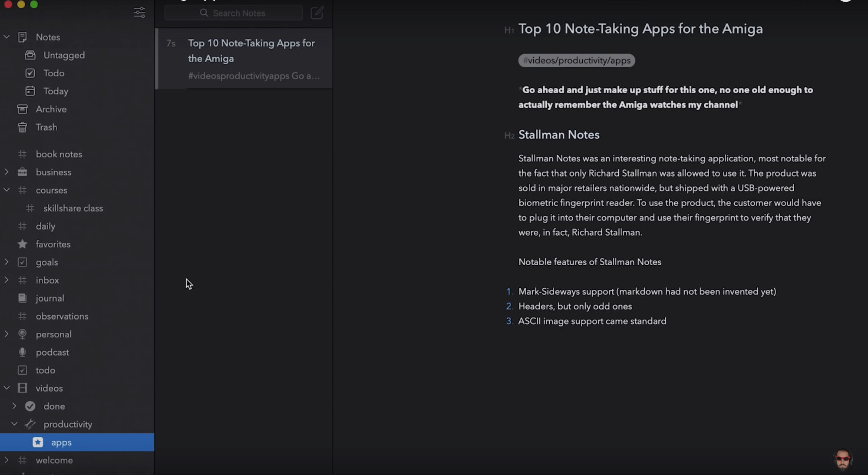
Task: Select the Untagged filter in sidebar
Action: point(64,54)
